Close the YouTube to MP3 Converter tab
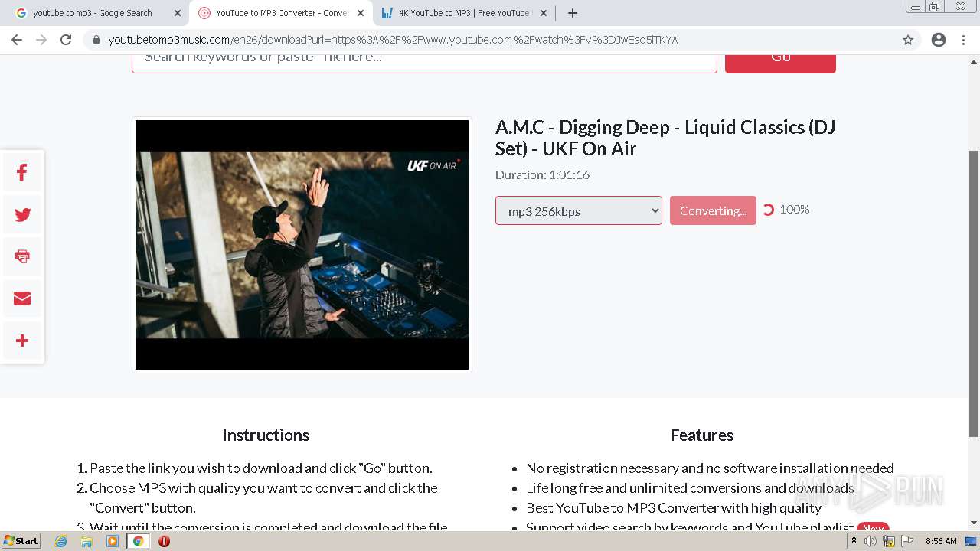980x551 pixels. [x=361, y=13]
